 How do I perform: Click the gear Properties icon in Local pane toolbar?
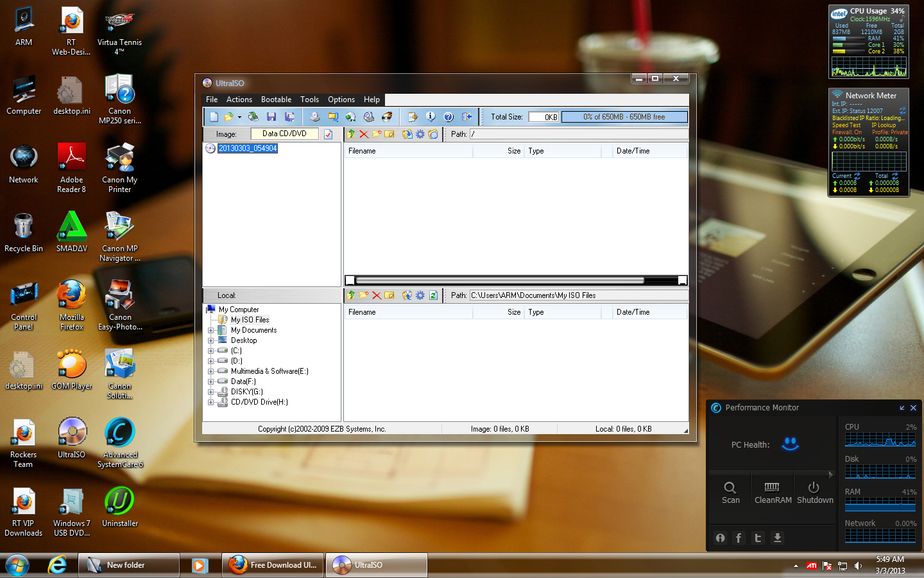(420, 295)
